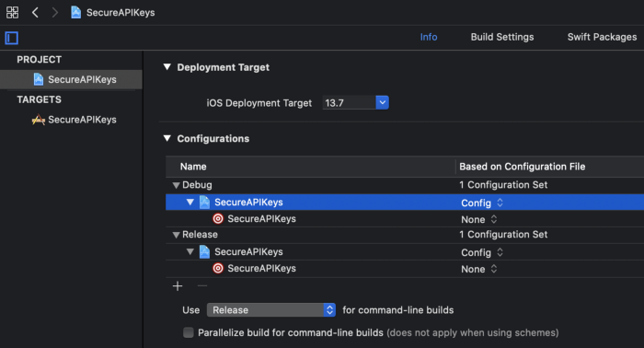This screenshot has width=644, height=348.
Task: Click the project file icon in Release row
Action: point(204,251)
